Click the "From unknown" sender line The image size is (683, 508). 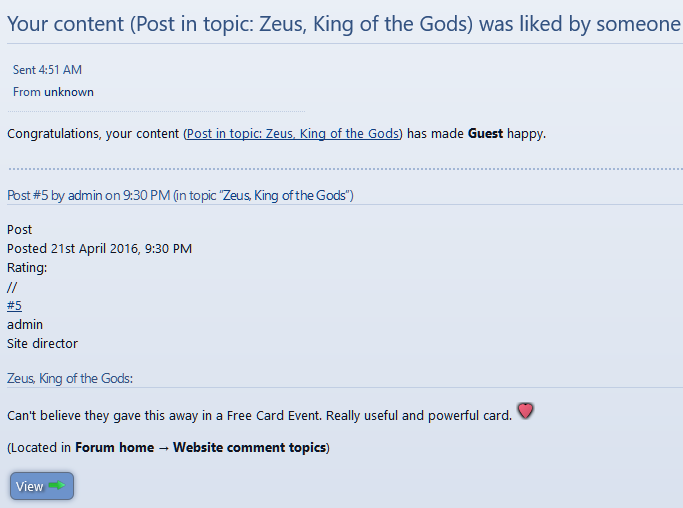53,92
